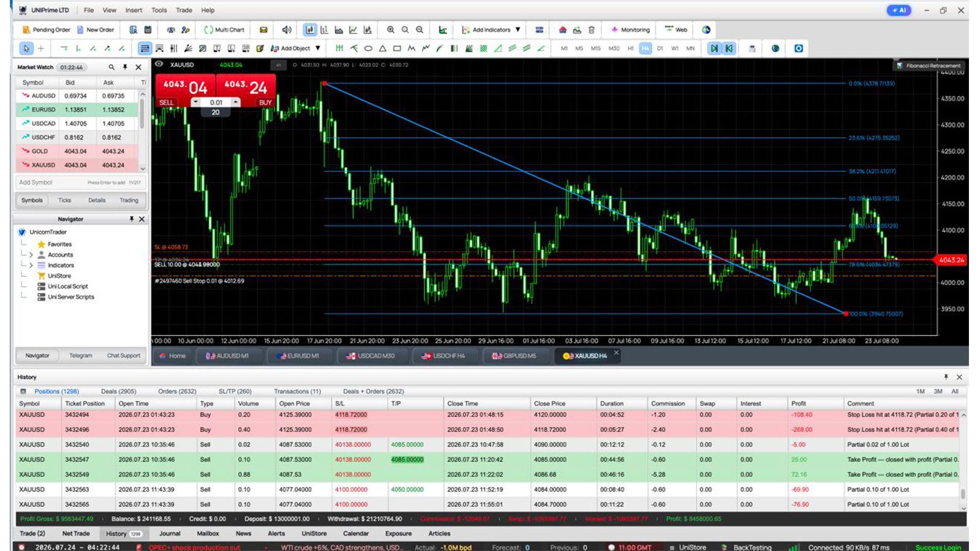The width and height of the screenshot is (980, 551).
Task: Open the Journal tab
Action: point(170,533)
